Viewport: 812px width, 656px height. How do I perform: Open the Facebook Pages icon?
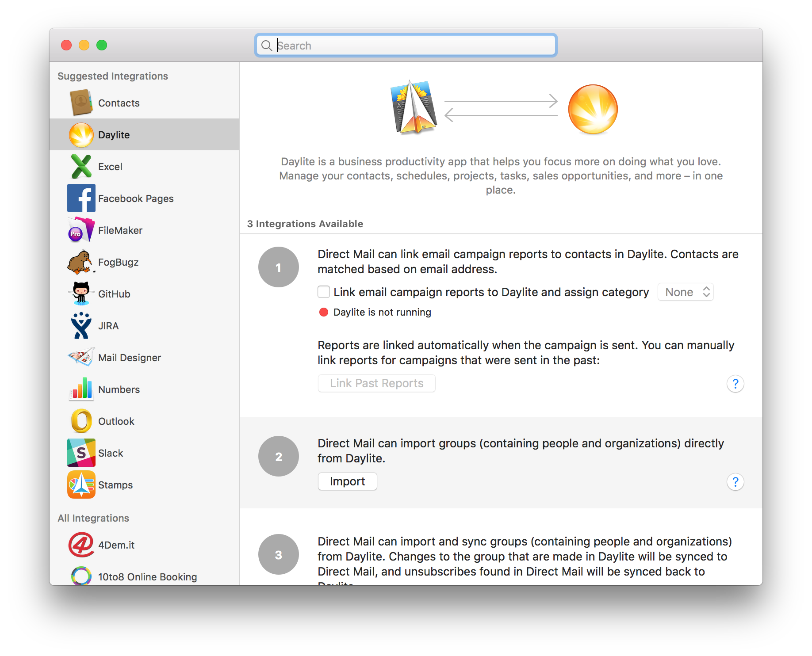point(81,198)
